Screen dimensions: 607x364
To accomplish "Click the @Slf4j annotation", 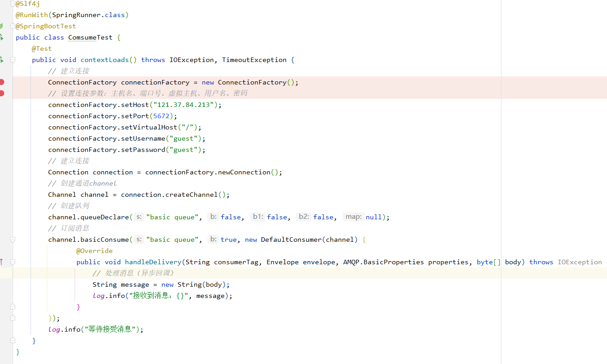I will coord(28,4).
